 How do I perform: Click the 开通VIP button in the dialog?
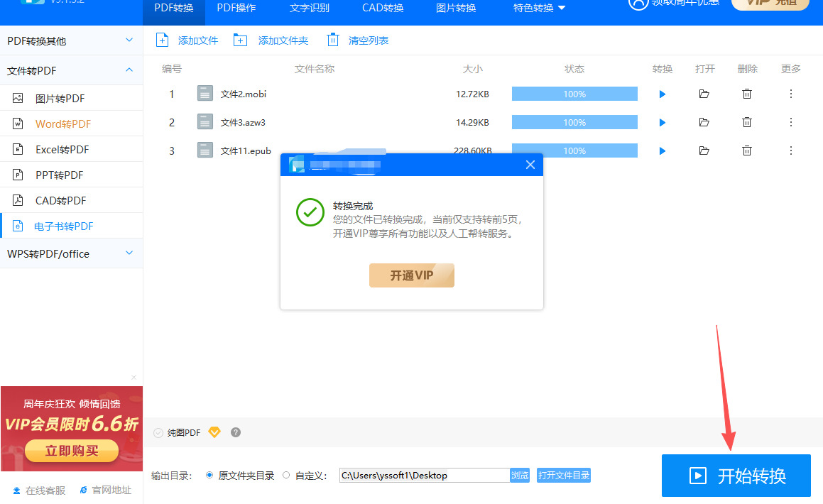pos(411,275)
